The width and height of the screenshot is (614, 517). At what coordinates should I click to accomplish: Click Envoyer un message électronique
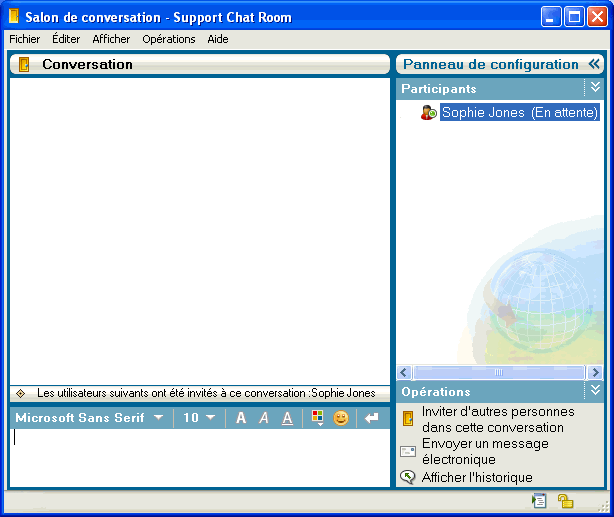click(x=485, y=451)
